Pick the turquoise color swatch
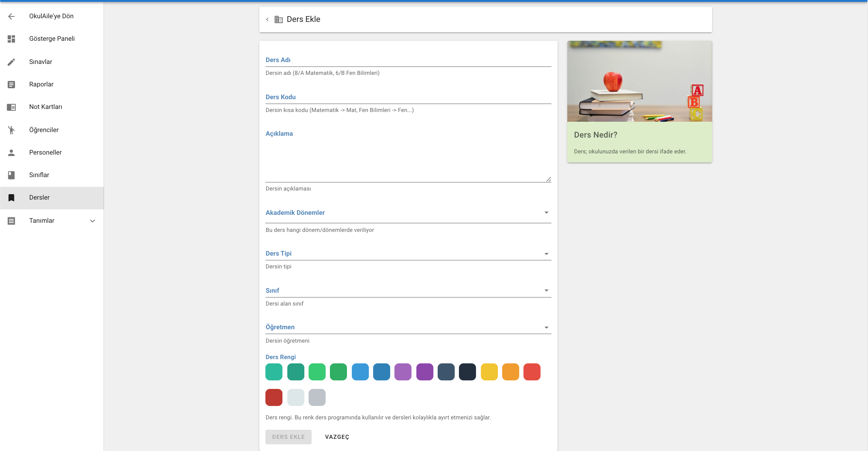This screenshot has width=868, height=451. (274, 372)
